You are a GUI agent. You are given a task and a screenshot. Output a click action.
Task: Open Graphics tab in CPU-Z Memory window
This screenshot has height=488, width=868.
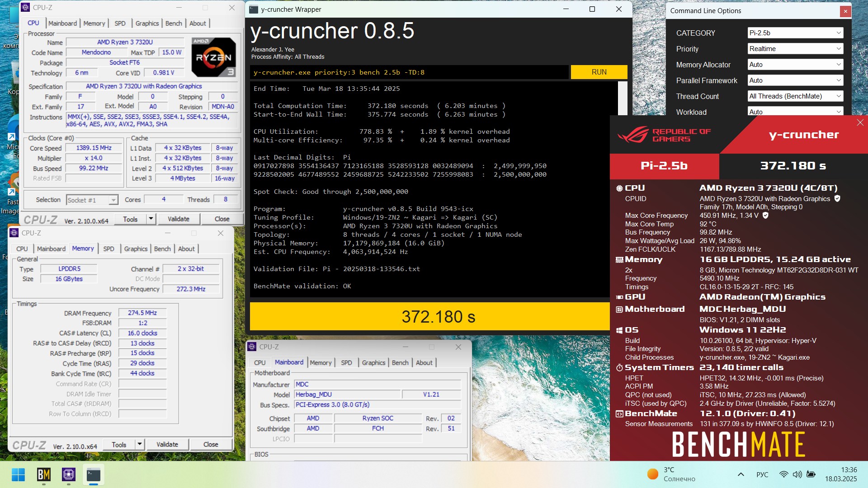(x=136, y=249)
